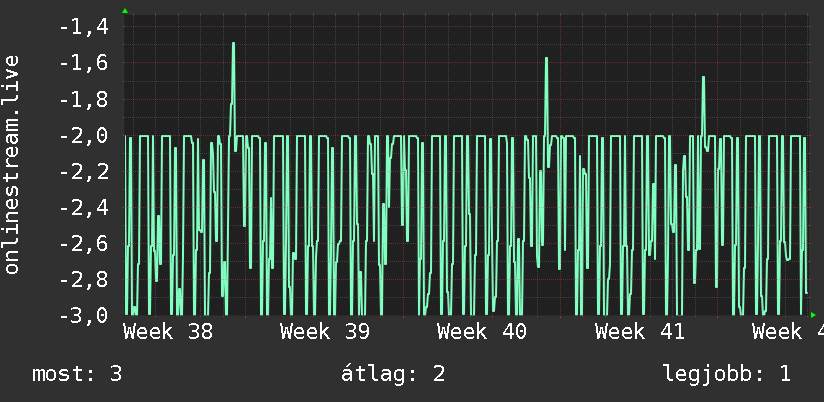824x402 pixels.
Task: Click the '-2,0' y-axis value
Action: click(x=84, y=136)
